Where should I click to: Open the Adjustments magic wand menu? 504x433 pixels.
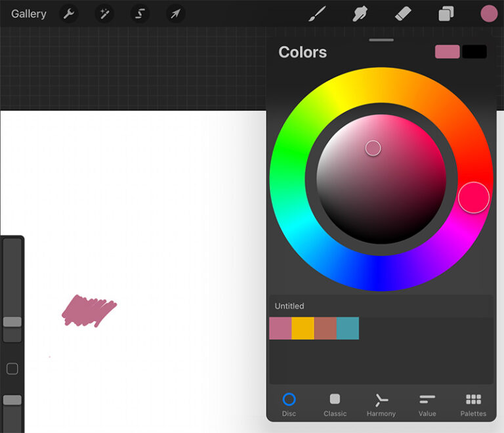pyautogui.click(x=104, y=14)
